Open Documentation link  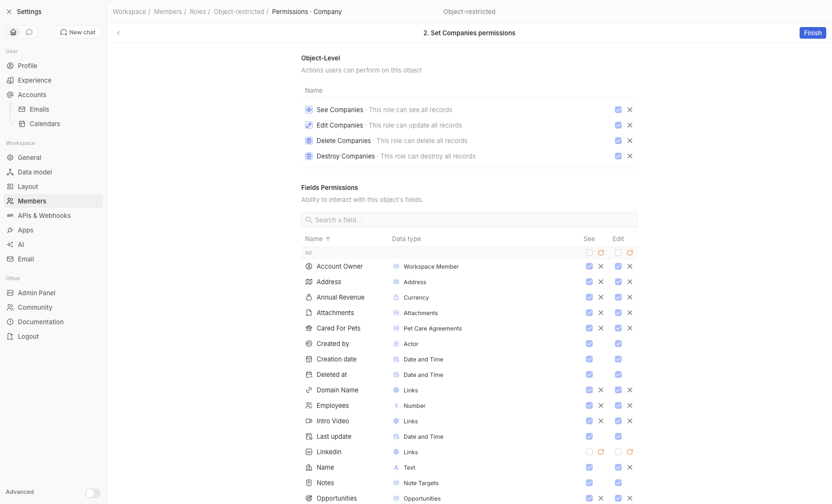pyautogui.click(x=53, y=322)
